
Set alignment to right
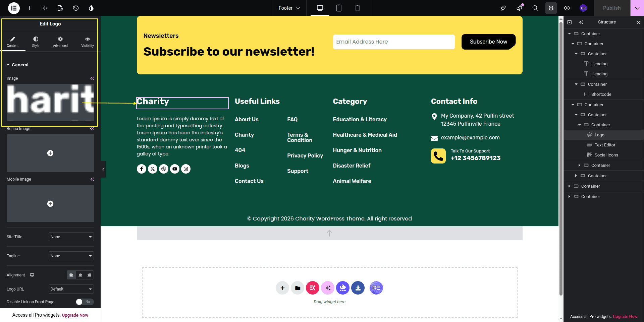pyautogui.click(x=89, y=275)
